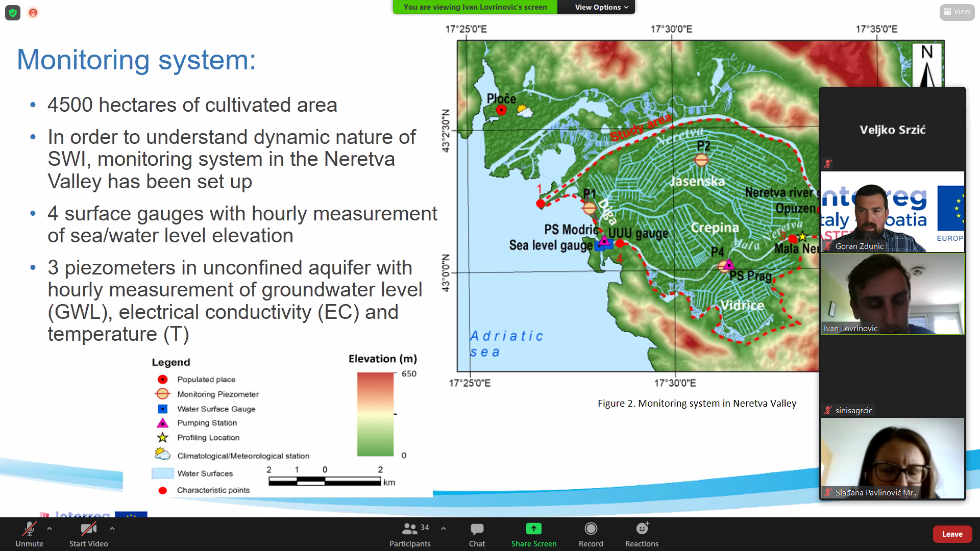Toggle Start Video camera icon

pyautogui.click(x=88, y=529)
